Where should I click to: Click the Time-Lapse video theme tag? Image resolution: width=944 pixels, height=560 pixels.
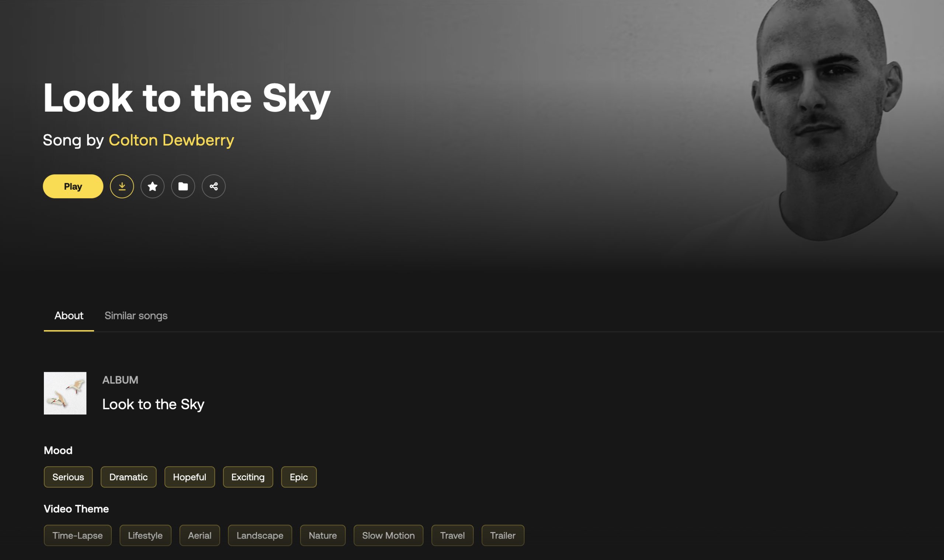(x=77, y=535)
